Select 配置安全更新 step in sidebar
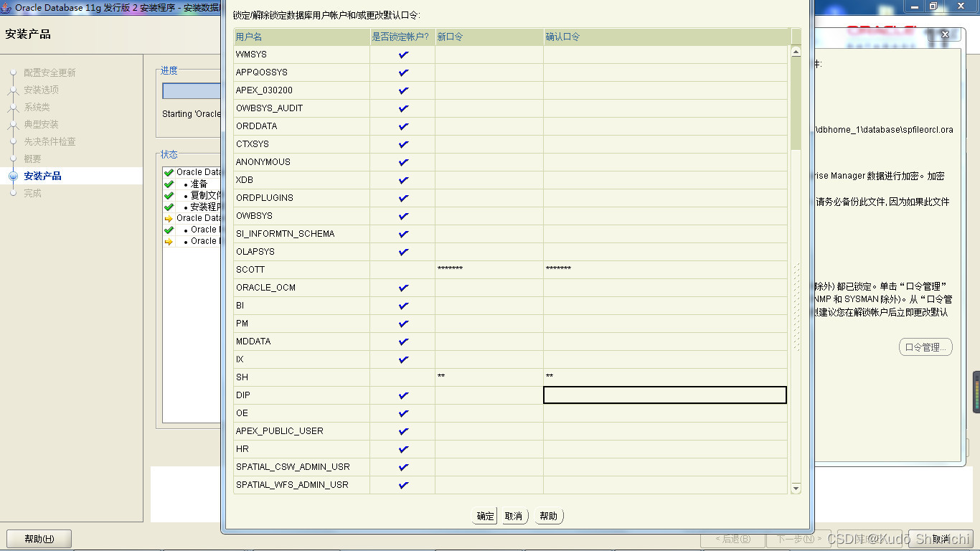 coord(50,72)
